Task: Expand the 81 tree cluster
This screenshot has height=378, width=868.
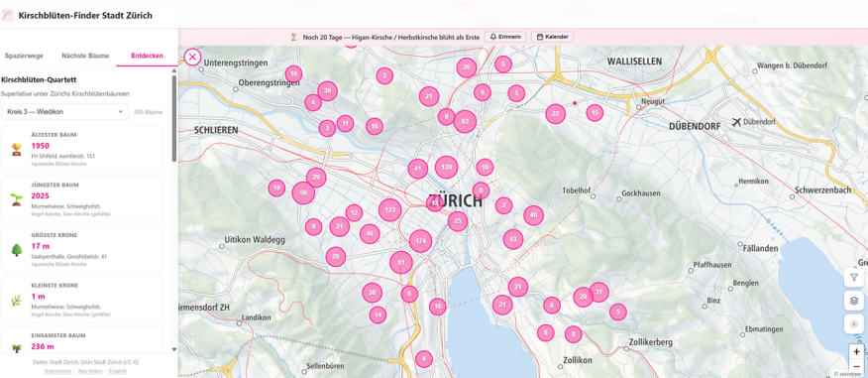Action: [x=401, y=262]
